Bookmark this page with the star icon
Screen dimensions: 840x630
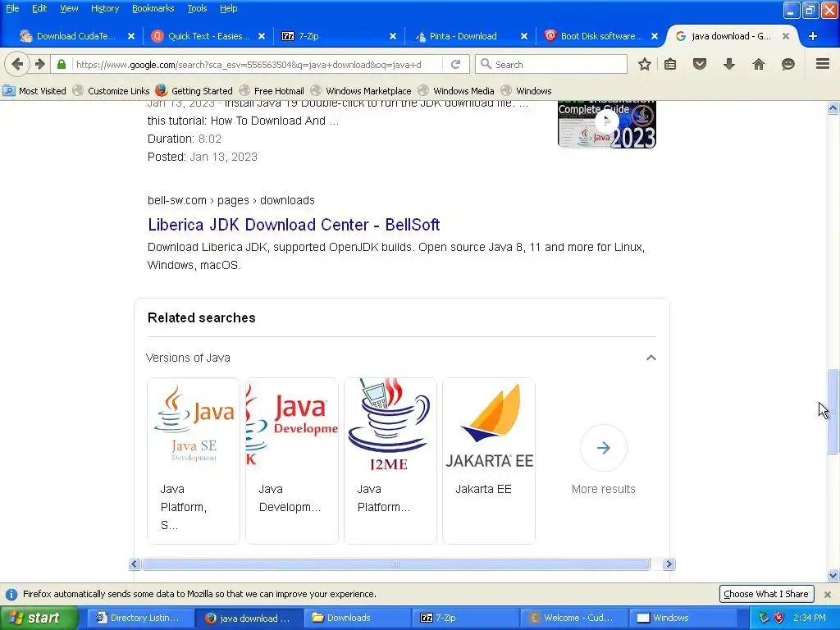[645, 64]
